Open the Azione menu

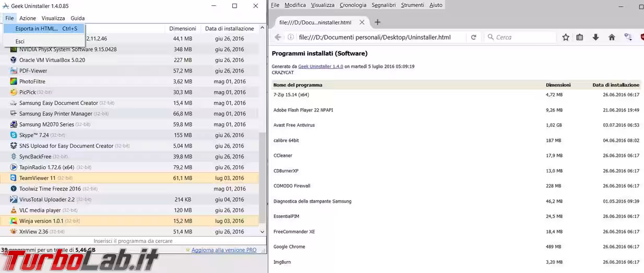28,18
